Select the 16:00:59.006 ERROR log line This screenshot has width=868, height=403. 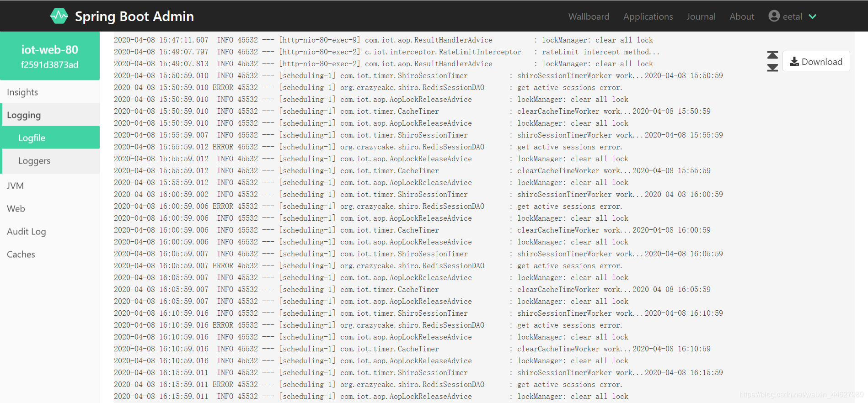click(368, 207)
